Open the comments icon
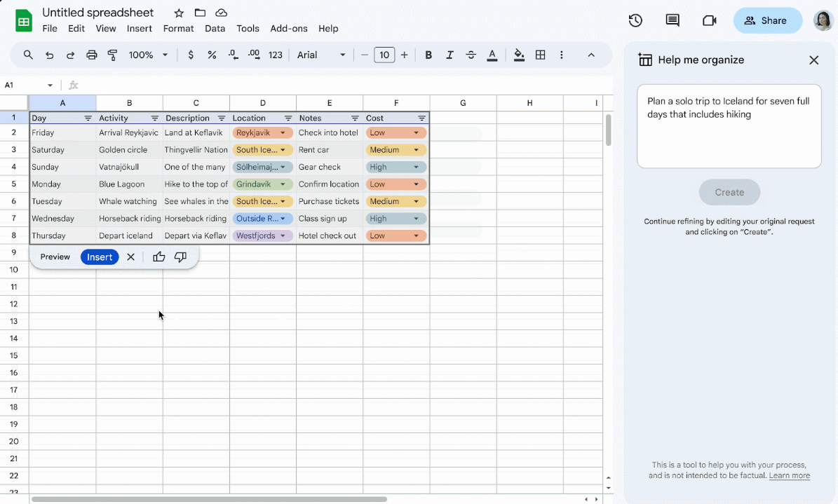The width and height of the screenshot is (838, 504). [x=673, y=20]
